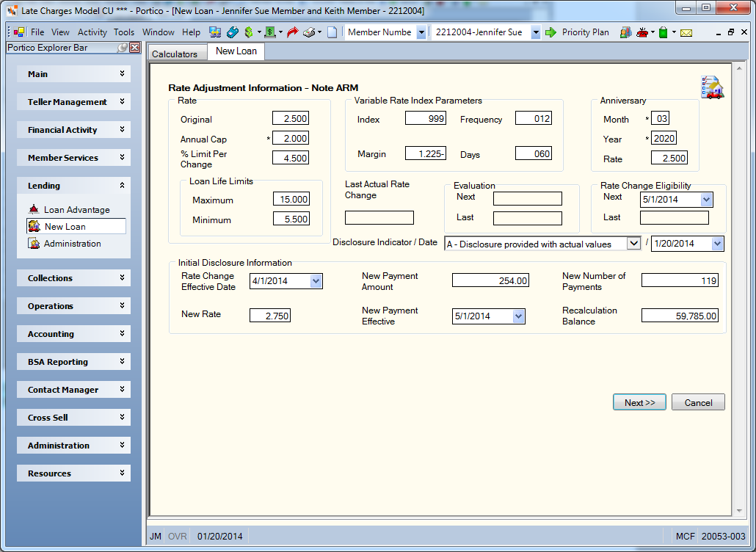The width and height of the screenshot is (756, 552).
Task: Open the Disclosure Indicator dropdown
Action: 633,244
